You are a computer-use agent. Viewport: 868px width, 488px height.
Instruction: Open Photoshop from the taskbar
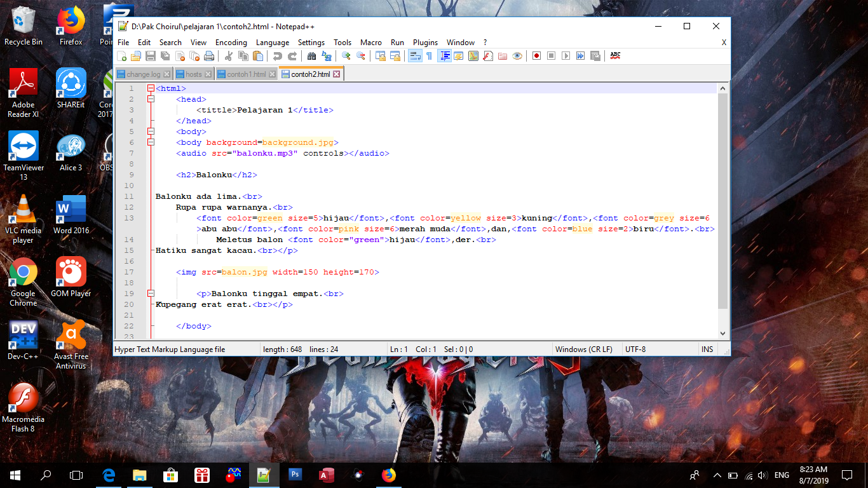(x=295, y=475)
